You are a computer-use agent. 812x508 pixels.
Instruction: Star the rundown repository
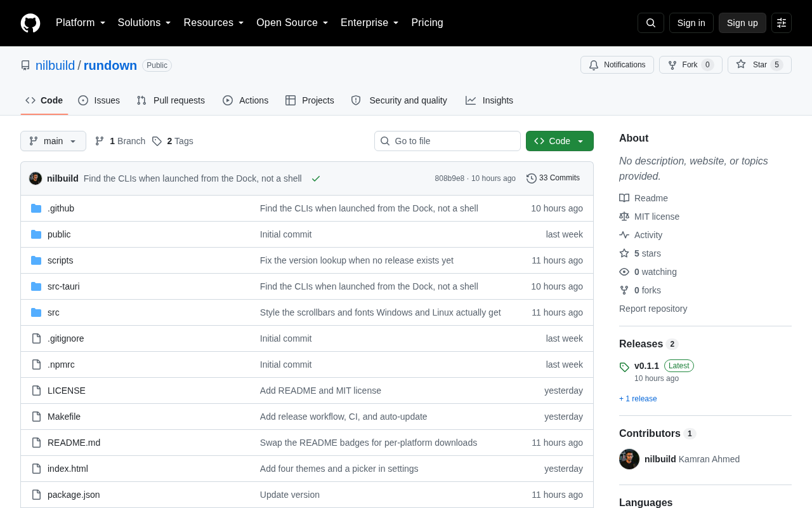(759, 65)
